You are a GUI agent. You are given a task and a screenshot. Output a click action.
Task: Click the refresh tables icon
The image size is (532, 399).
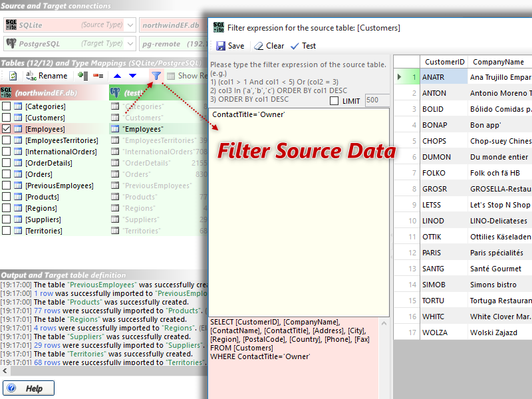coord(13,76)
